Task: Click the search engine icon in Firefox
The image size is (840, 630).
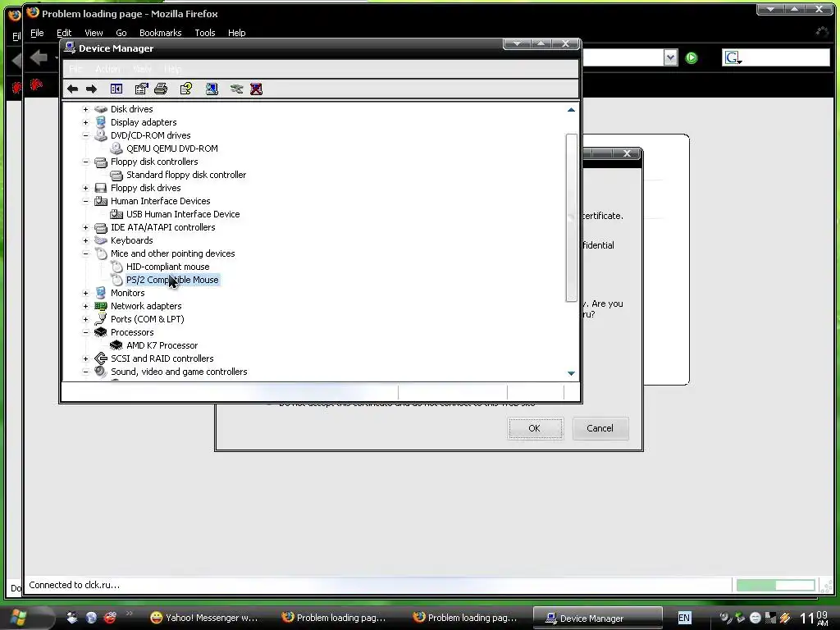Action: point(733,57)
